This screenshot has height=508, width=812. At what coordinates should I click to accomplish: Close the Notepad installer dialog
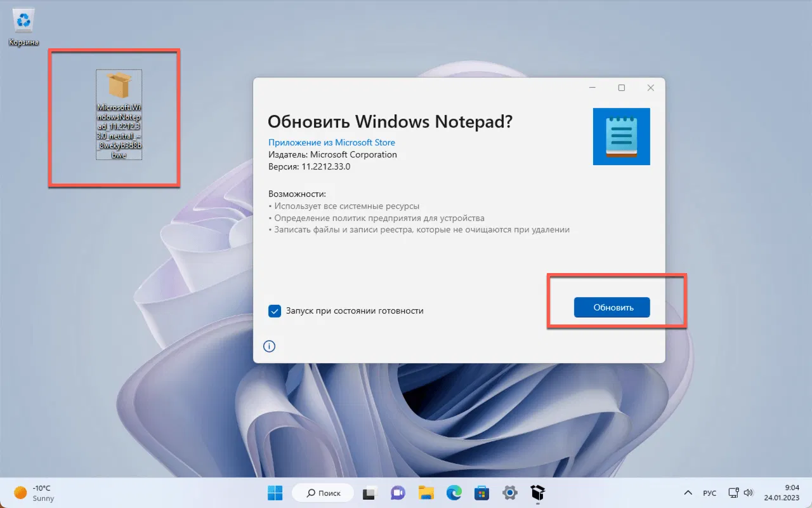651,88
